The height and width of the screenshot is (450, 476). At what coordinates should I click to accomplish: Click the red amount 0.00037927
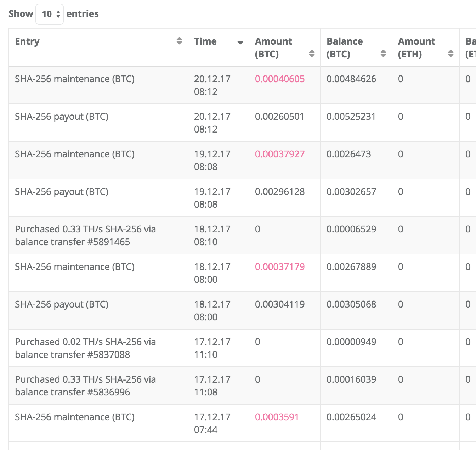click(x=280, y=154)
